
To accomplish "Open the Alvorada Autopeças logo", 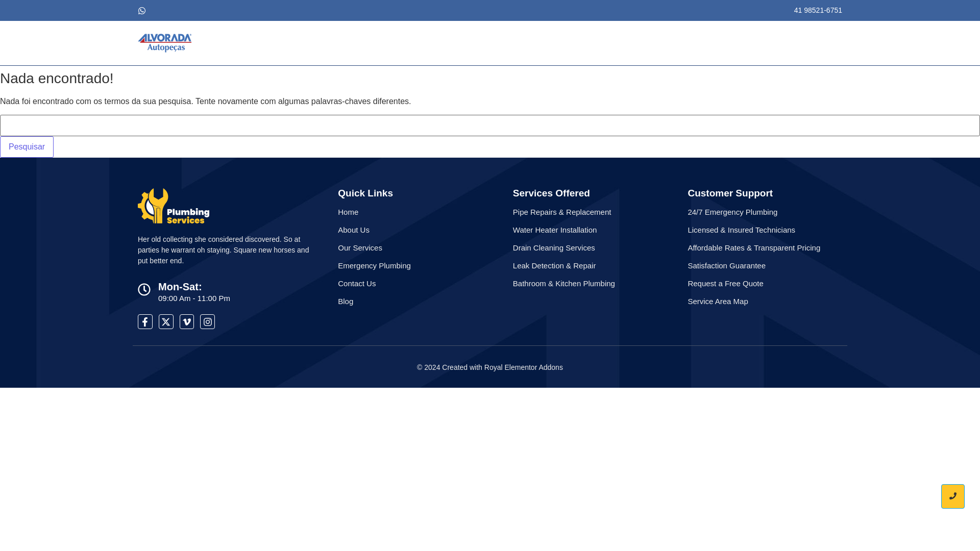I will coord(165,43).
